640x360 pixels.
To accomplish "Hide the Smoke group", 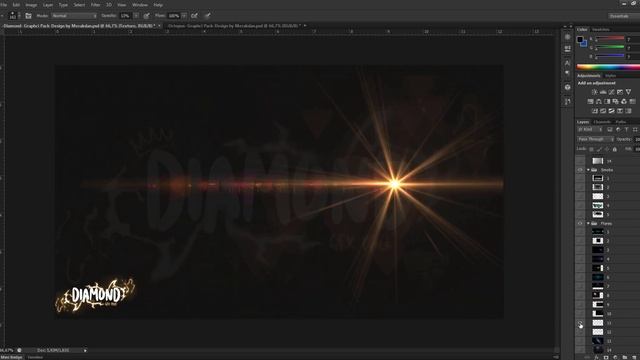I will click(x=580, y=169).
